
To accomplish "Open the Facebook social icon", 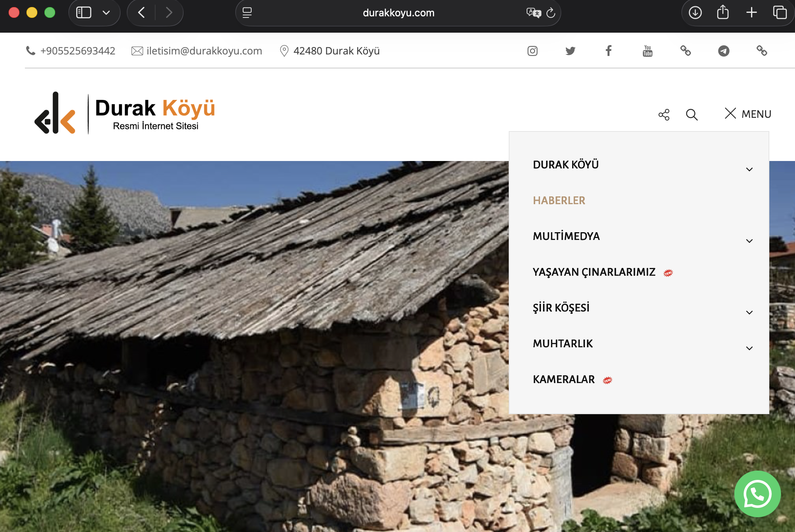I will point(609,51).
